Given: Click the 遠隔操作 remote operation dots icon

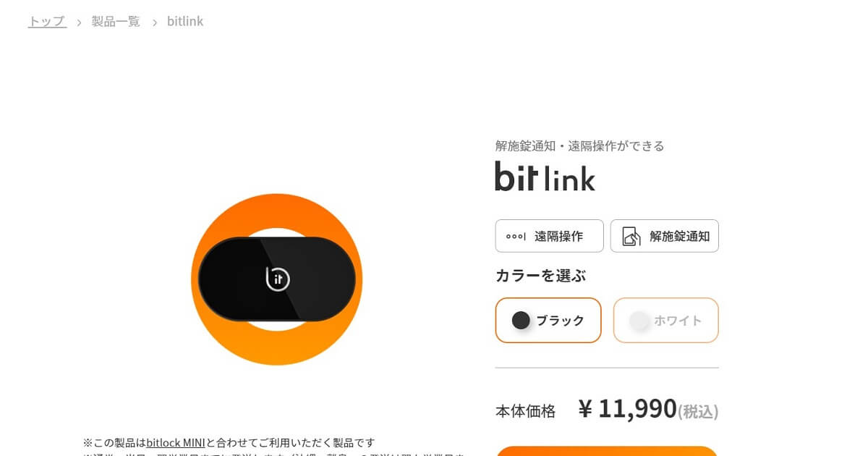Looking at the screenshot, I should tap(515, 235).
